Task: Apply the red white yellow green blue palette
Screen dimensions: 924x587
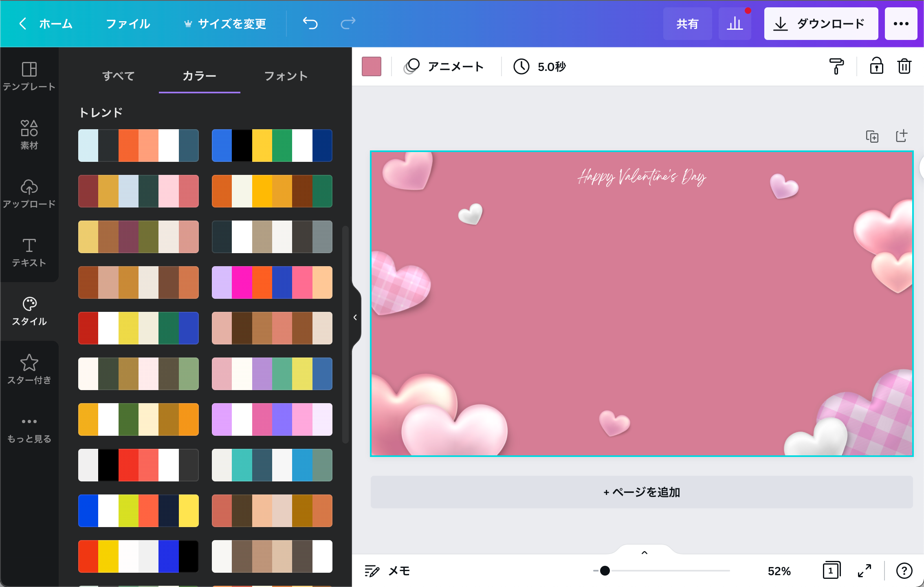Action: (139, 328)
